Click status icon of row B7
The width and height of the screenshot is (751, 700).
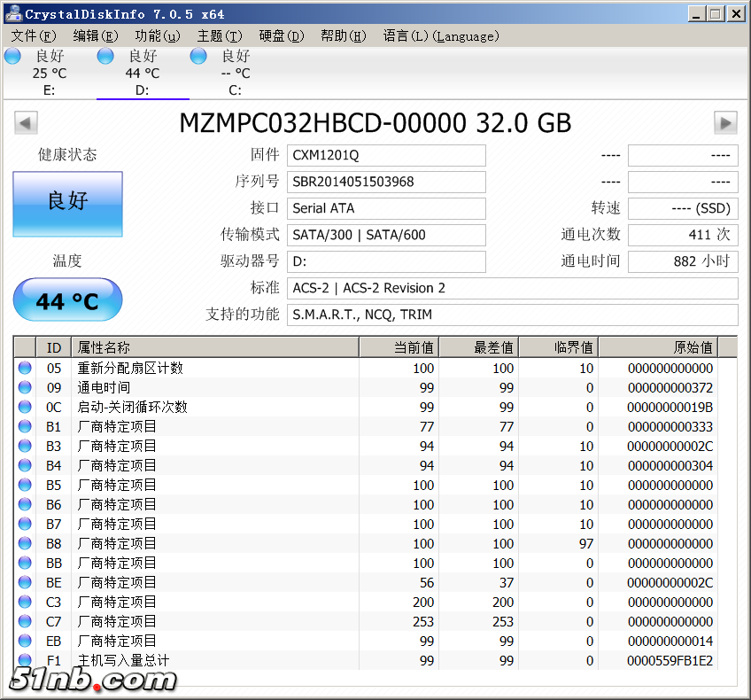[x=25, y=525]
